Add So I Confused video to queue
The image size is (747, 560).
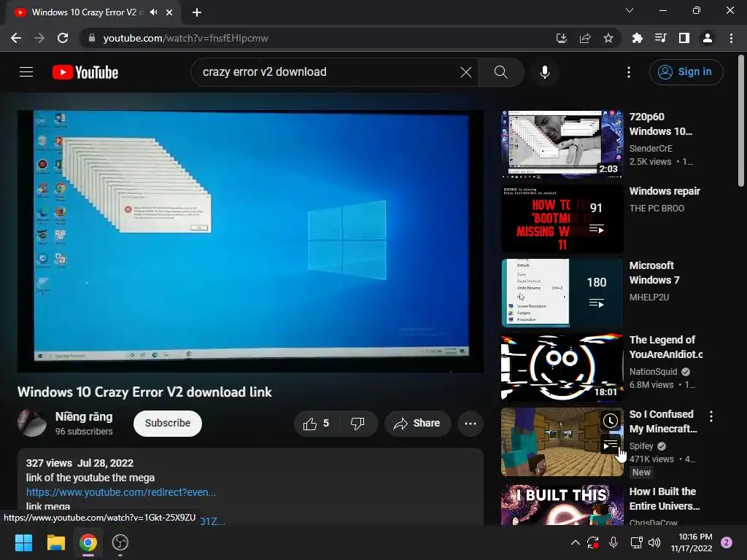611,445
